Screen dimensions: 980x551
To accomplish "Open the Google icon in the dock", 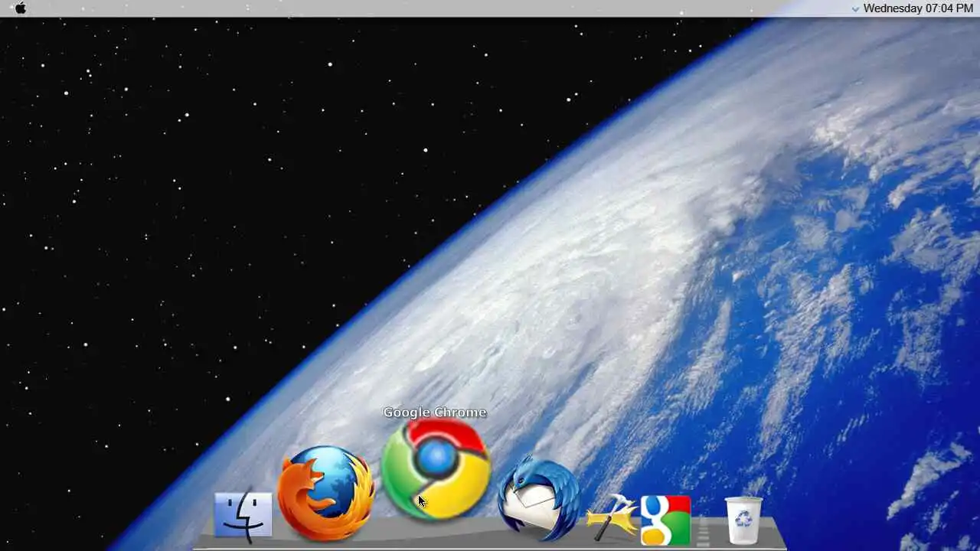I will tap(665, 521).
